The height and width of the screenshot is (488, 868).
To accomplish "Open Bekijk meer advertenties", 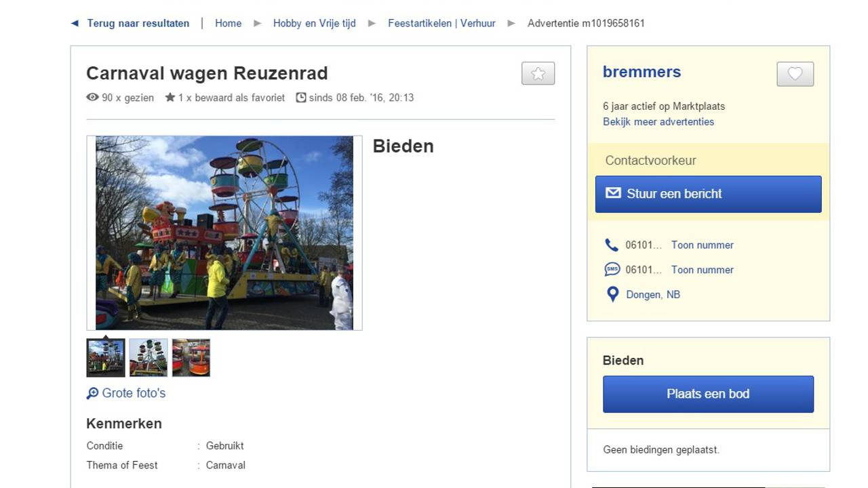I will click(x=658, y=121).
